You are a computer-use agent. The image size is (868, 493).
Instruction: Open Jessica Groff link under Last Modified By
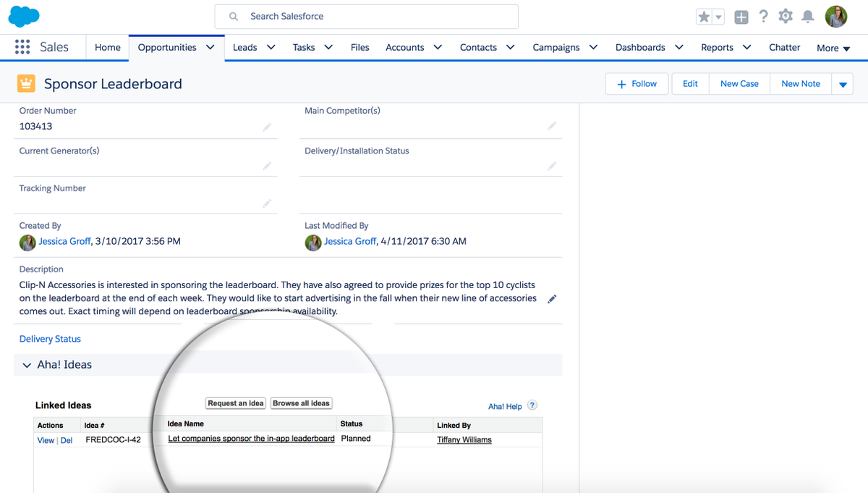coord(350,241)
